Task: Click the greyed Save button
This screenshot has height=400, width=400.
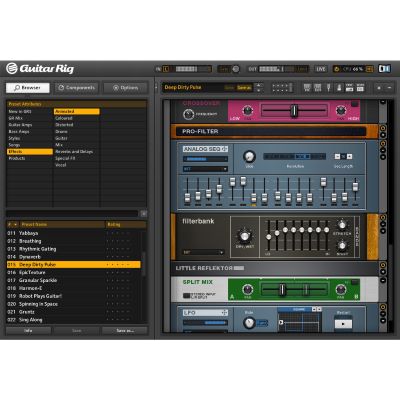Action: click(x=77, y=330)
